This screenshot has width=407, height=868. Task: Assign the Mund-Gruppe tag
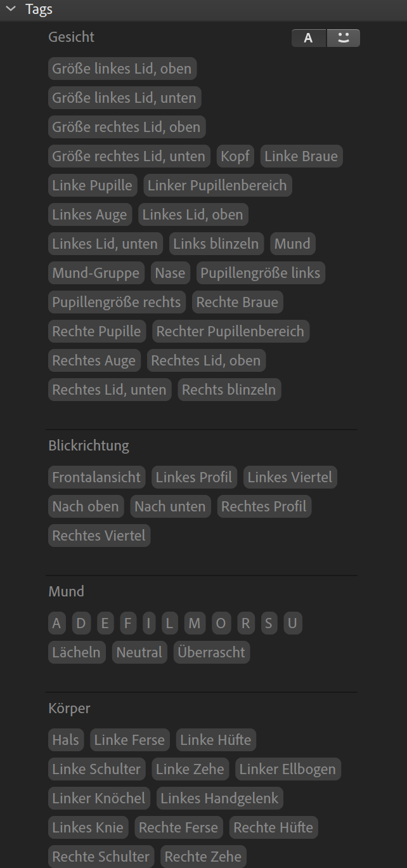(x=96, y=273)
